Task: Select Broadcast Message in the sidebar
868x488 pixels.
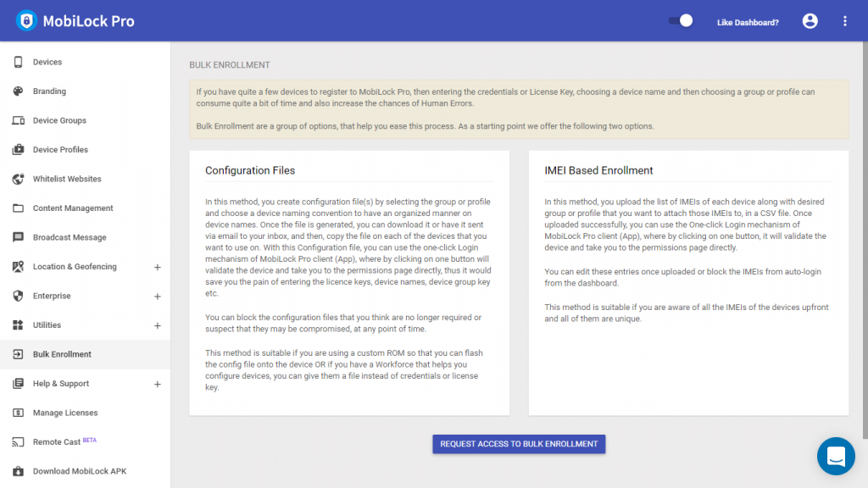Action: 70,237
